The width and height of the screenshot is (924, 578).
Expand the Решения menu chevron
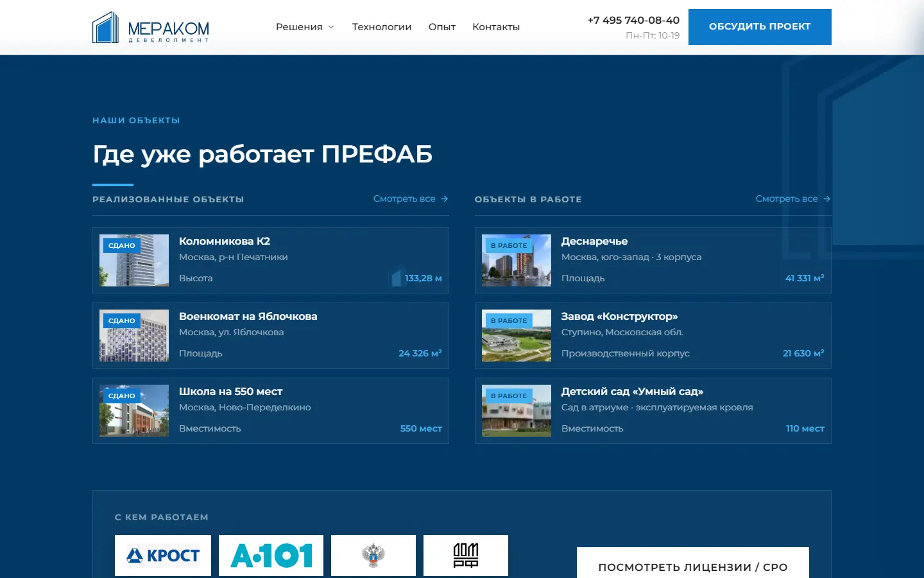tap(331, 27)
